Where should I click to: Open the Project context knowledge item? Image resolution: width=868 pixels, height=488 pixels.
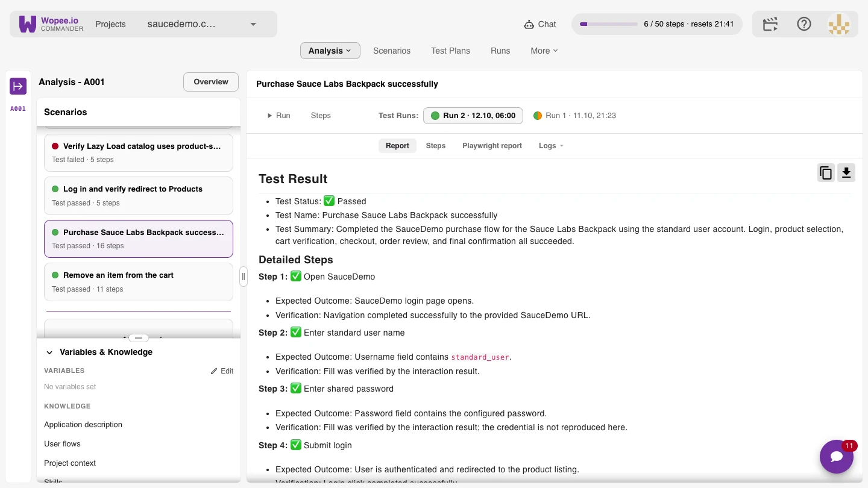70,463
